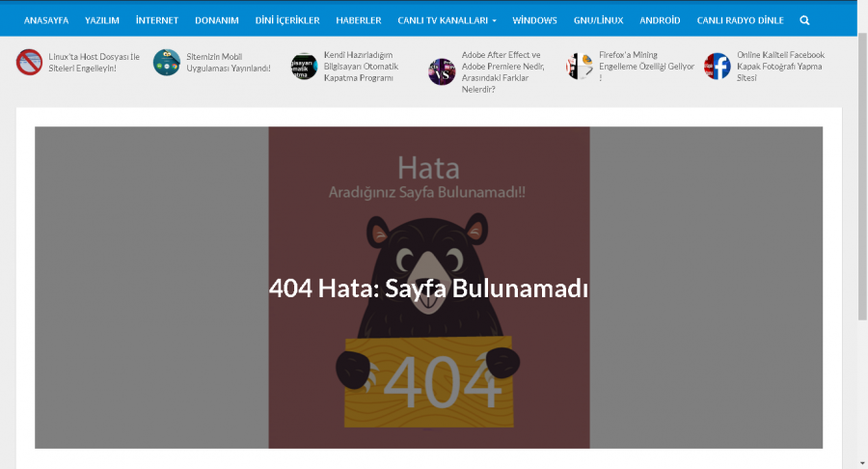The width and height of the screenshot is (868, 469).
Task: Click the computer auto shutdown program thumbnail
Action: [304, 67]
